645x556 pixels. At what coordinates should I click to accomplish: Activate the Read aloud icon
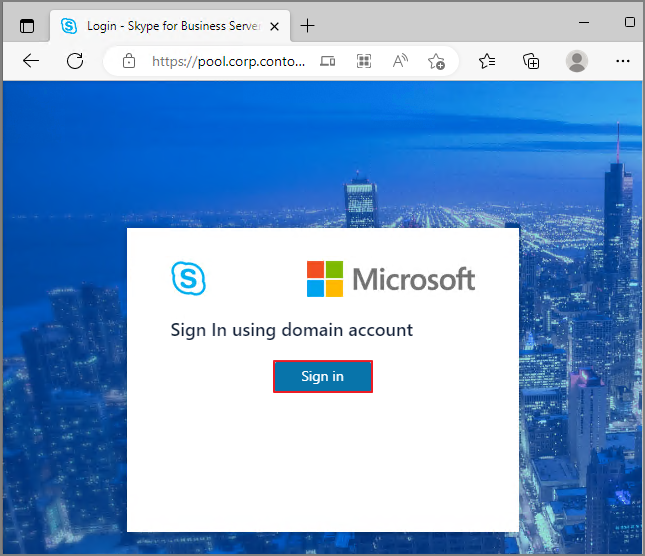pos(400,61)
